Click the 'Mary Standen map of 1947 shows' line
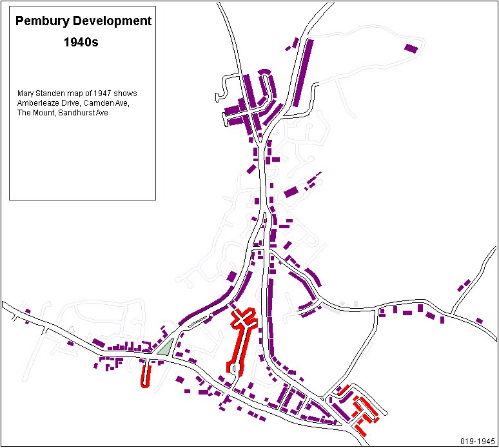 tap(77, 93)
